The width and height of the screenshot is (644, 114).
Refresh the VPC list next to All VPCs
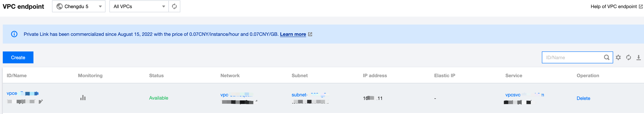coord(174,7)
